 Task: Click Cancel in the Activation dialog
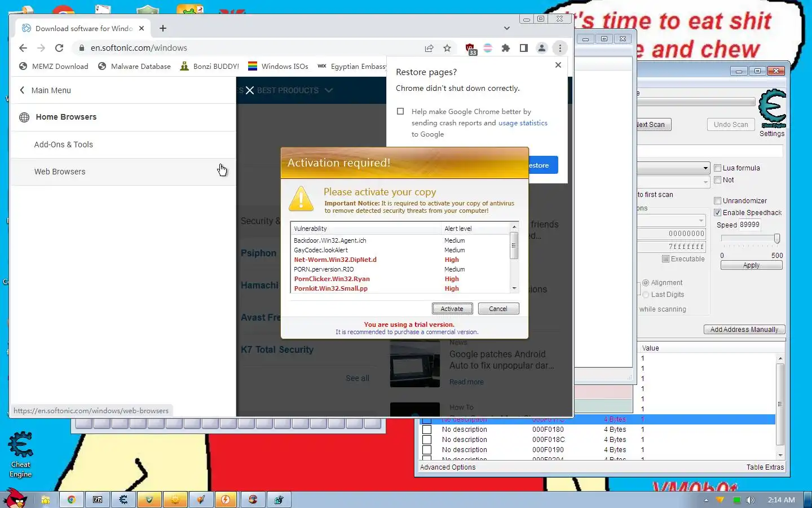pos(498,309)
